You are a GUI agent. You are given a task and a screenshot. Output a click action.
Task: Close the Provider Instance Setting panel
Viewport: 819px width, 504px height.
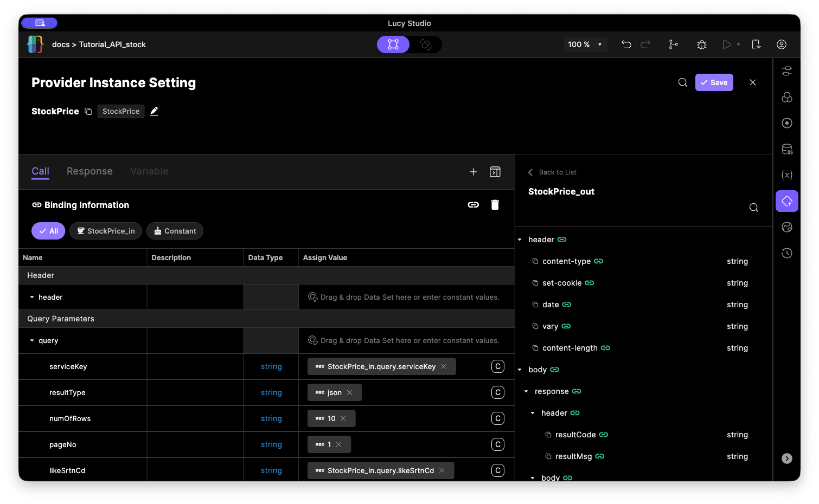pyautogui.click(x=753, y=82)
